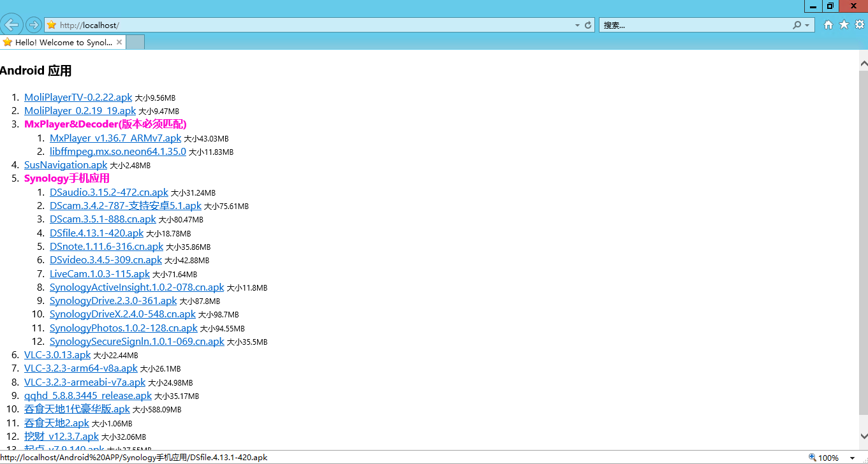Image resolution: width=868 pixels, height=464 pixels.
Task: Click the '大小9.56MB' size text
Action: click(155, 98)
